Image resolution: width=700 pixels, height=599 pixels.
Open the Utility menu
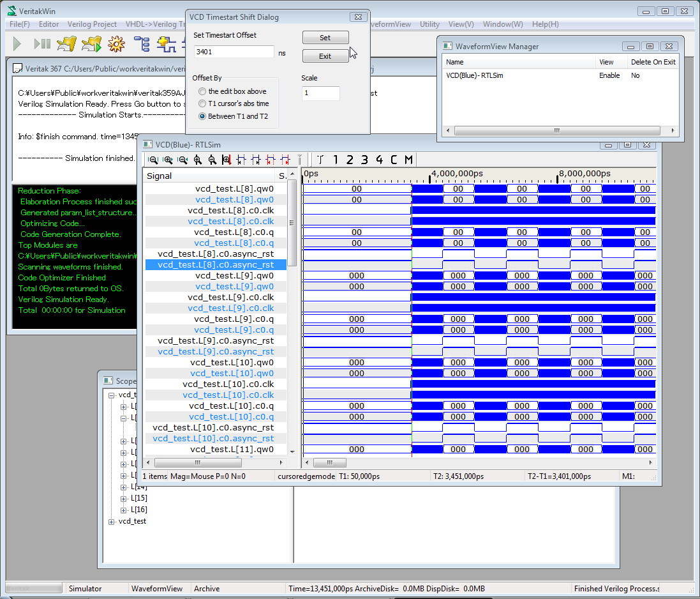[429, 24]
